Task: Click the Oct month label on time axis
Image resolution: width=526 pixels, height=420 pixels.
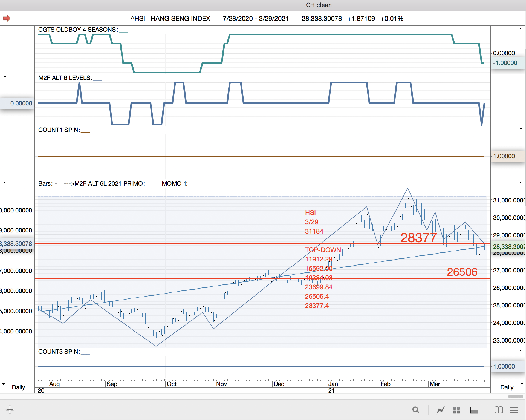Action: pos(172,384)
